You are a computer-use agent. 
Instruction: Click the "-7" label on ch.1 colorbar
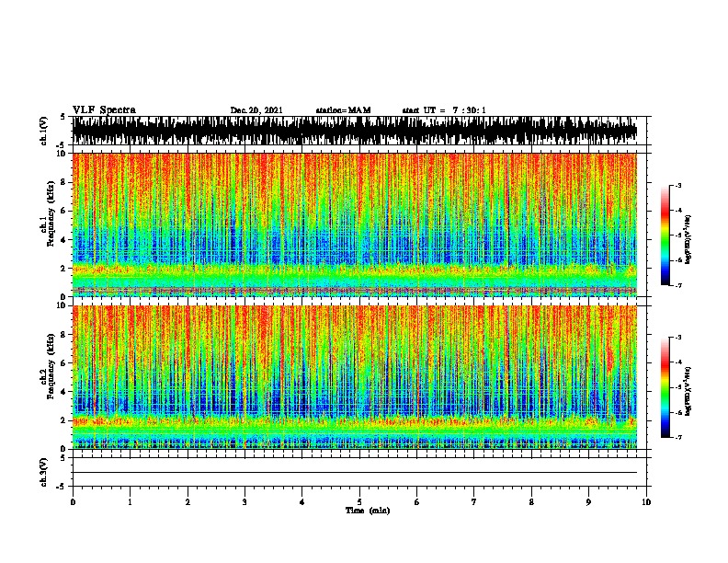677,285
